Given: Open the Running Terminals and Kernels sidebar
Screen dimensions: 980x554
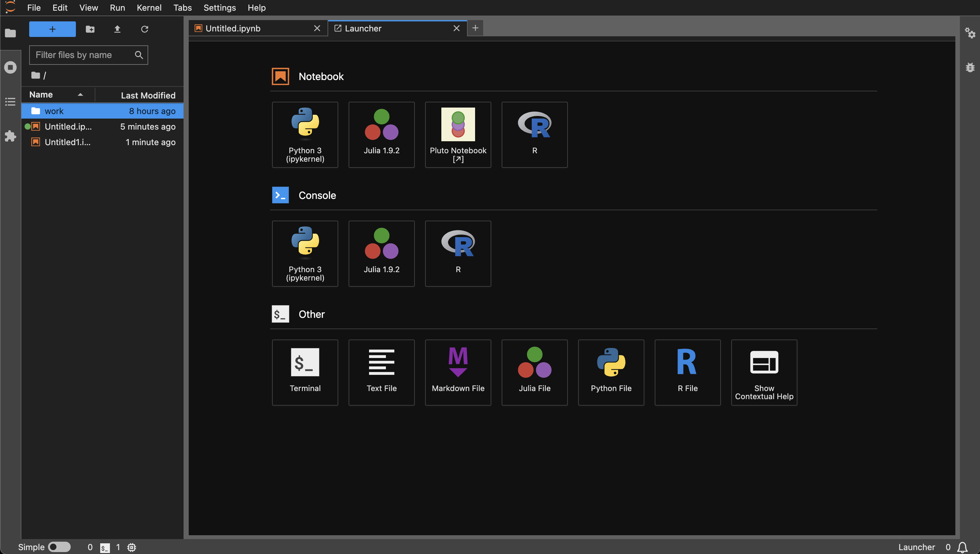Looking at the screenshot, I should point(10,67).
